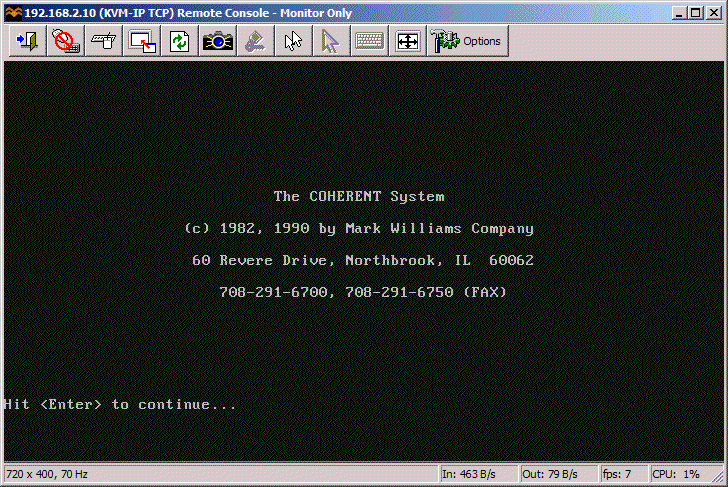Click the Mark Williams Company copyright line
Image resolution: width=728 pixels, height=487 pixels.
coord(359,228)
